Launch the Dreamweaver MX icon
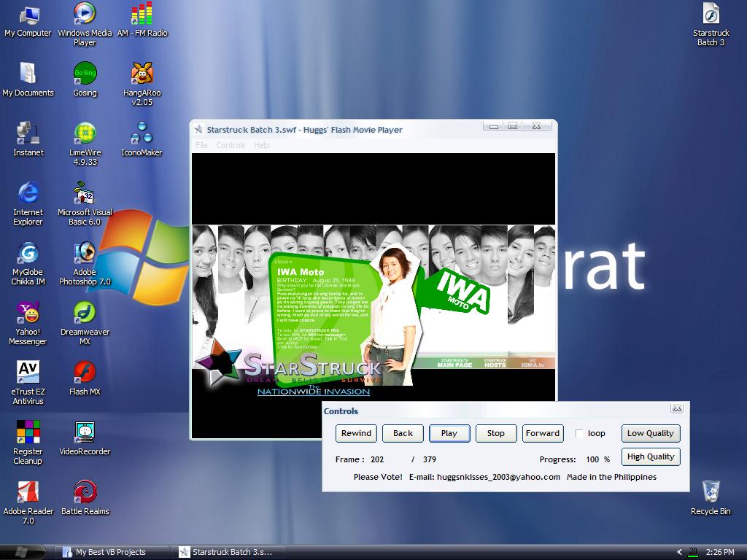This screenshot has height=560, width=747. coord(85,313)
